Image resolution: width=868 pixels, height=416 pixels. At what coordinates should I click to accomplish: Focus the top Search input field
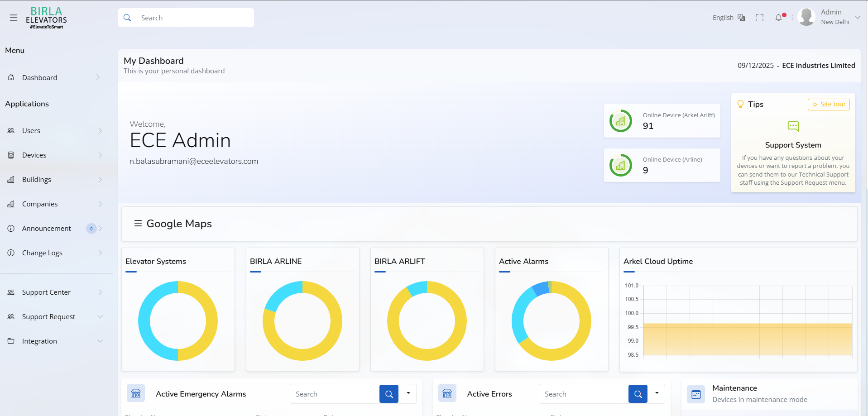pos(186,18)
